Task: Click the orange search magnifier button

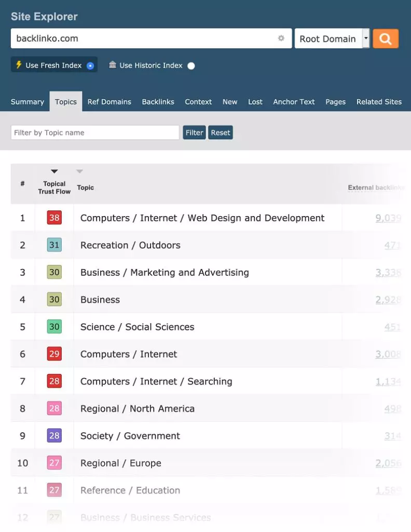Action: click(x=386, y=38)
